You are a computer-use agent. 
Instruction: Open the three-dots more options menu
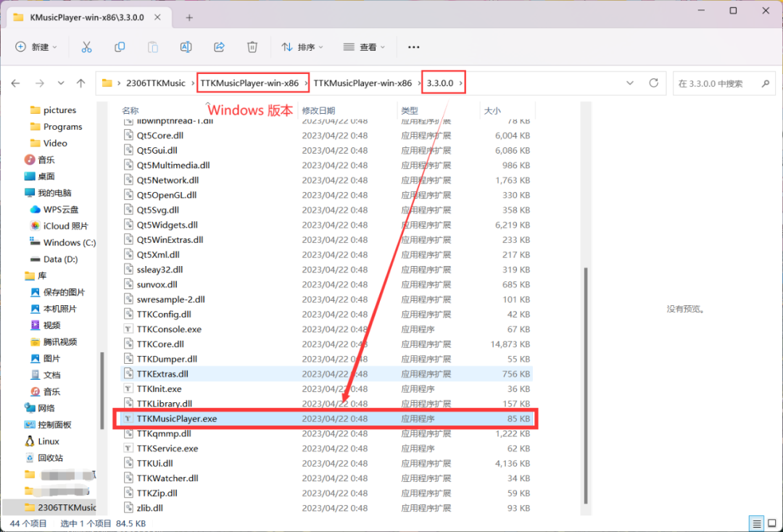pyautogui.click(x=413, y=47)
